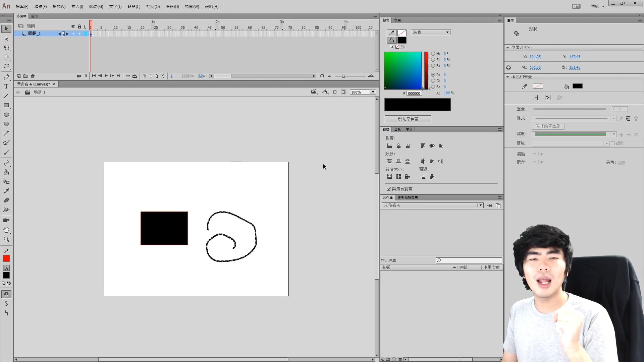644x362 pixels.
Task: Select the H hue radio button
Action: [433, 54]
